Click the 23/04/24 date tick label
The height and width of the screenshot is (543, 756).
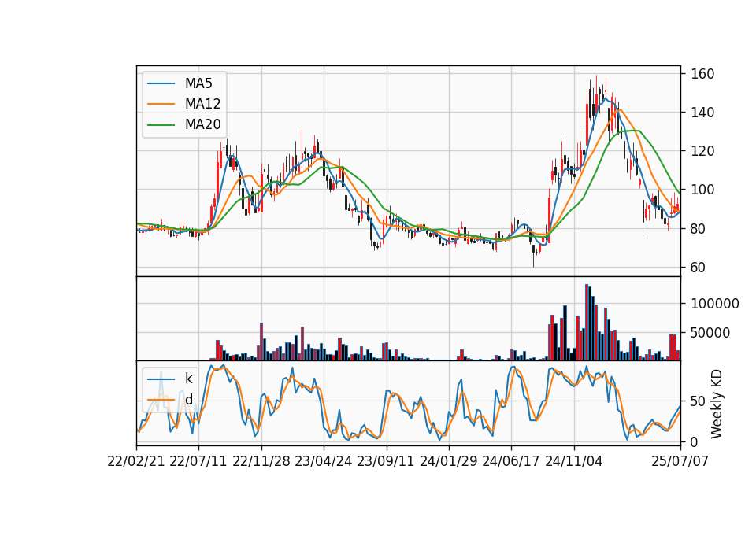324,461
